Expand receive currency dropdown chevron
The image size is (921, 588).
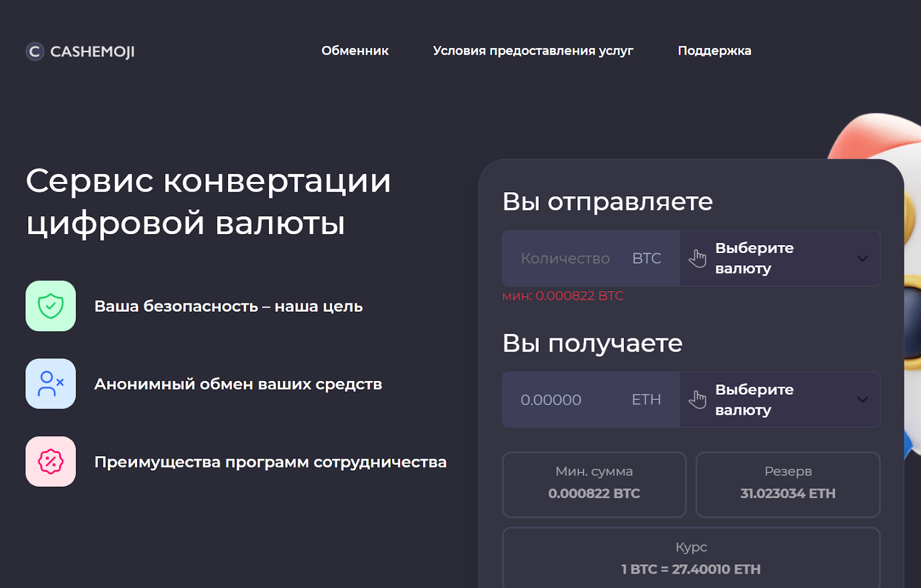862,399
